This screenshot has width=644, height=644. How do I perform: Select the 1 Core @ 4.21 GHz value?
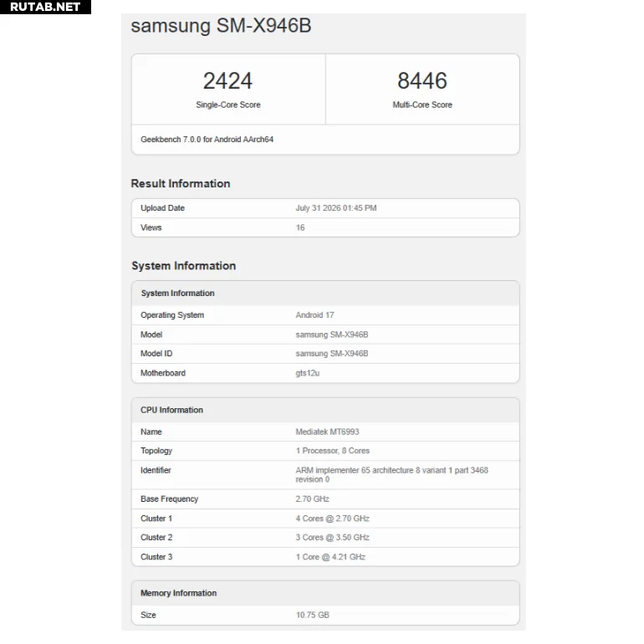tap(330, 557)
